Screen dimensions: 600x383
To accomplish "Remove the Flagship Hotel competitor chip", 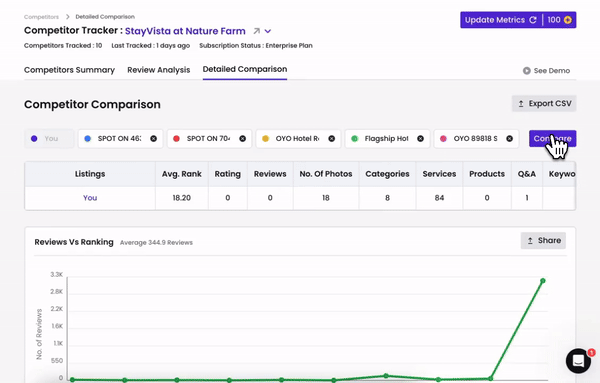I will pos(420,139).
